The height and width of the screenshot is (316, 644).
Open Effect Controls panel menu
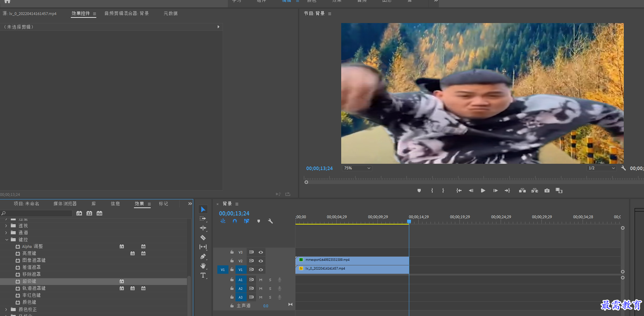[x=95, y=14]
